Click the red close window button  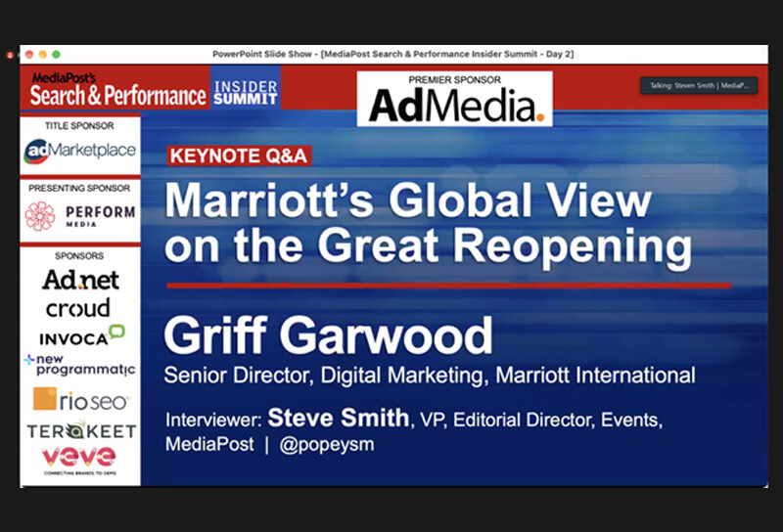click(x=29, y=55)
